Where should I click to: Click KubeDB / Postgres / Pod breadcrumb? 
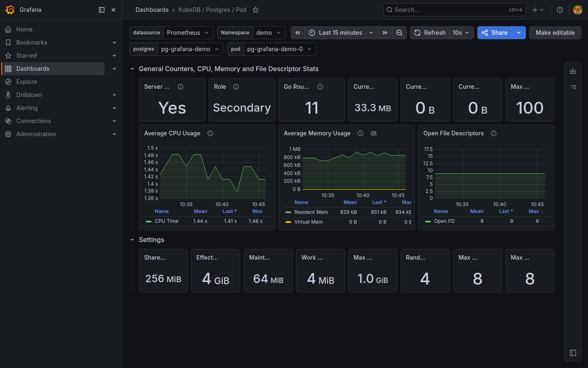point(212,10)
